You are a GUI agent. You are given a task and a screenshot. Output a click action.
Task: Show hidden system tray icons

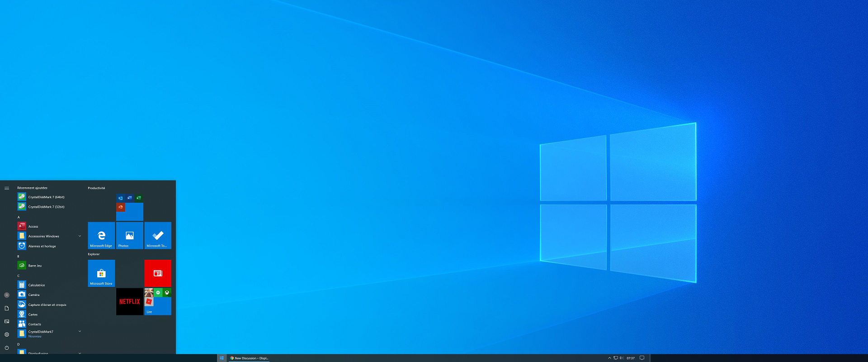click(609, 358)
